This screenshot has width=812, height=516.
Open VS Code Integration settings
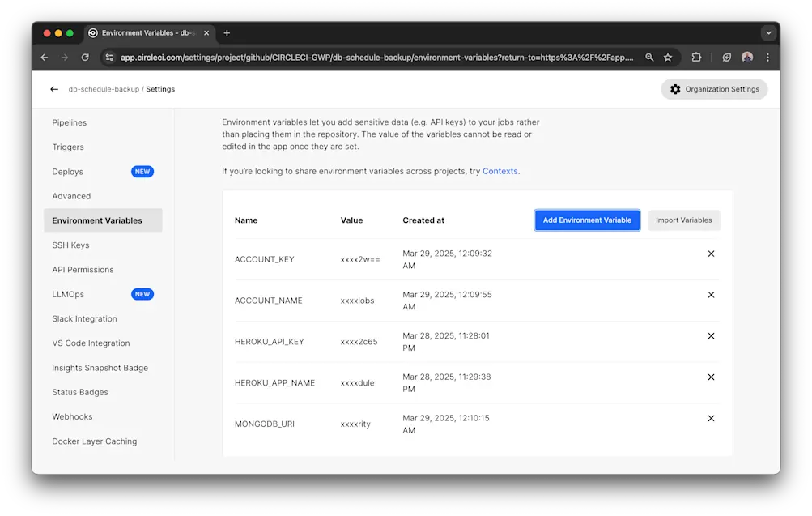pos(91,343)
